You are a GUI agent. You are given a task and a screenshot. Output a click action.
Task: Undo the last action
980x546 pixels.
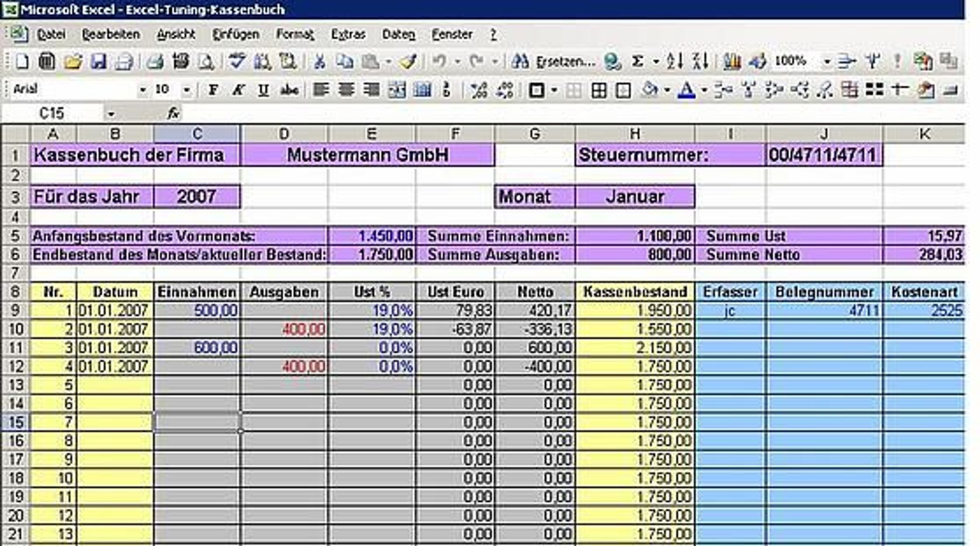(x=440, y=61)
